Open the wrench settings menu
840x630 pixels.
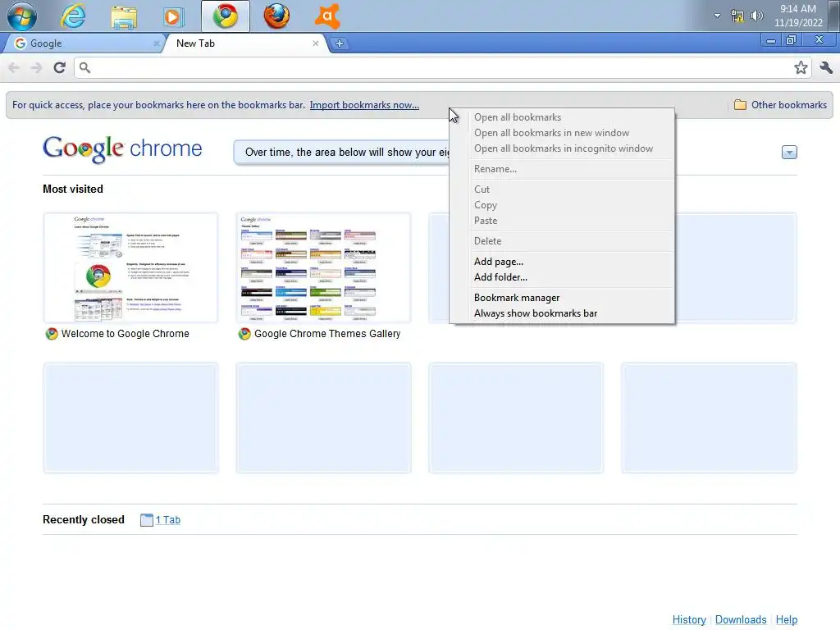pos(826,67)
